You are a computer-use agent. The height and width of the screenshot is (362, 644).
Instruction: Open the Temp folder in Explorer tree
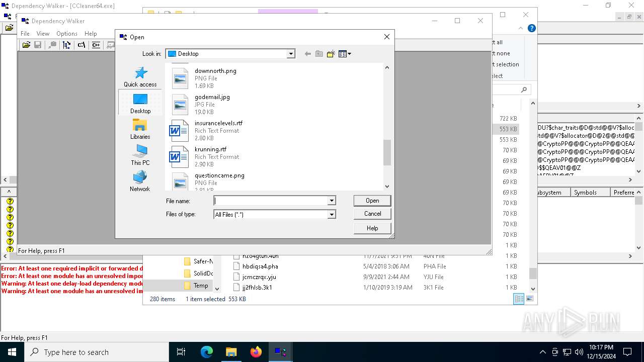(x=201, y=286)
